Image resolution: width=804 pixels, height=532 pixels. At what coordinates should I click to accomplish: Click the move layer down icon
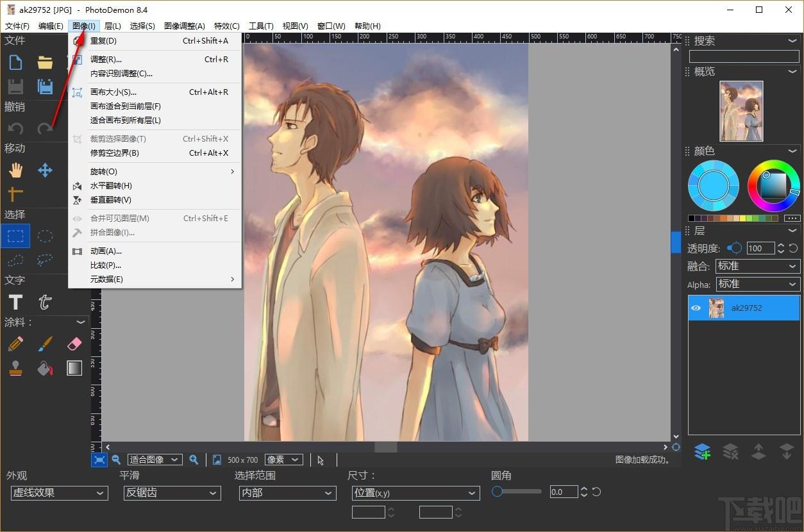pos(787,452)
